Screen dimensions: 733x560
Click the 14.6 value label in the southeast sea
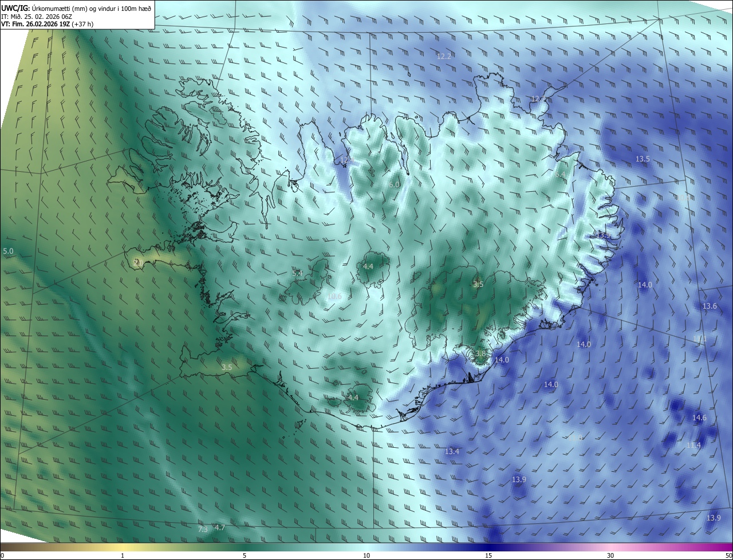pos(699,418)
